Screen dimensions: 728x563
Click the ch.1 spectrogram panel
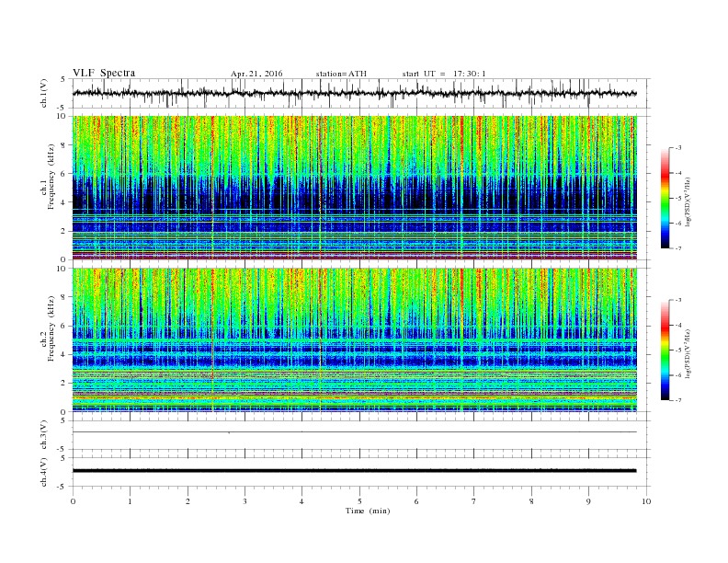pyautogui.click(x=355, y=188)
